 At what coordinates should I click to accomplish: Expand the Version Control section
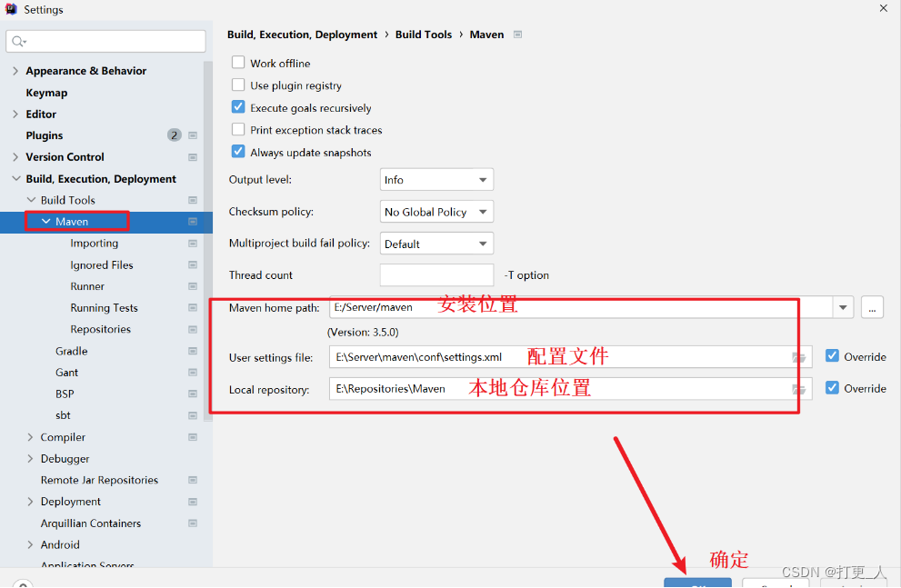[x=15, y=157]
